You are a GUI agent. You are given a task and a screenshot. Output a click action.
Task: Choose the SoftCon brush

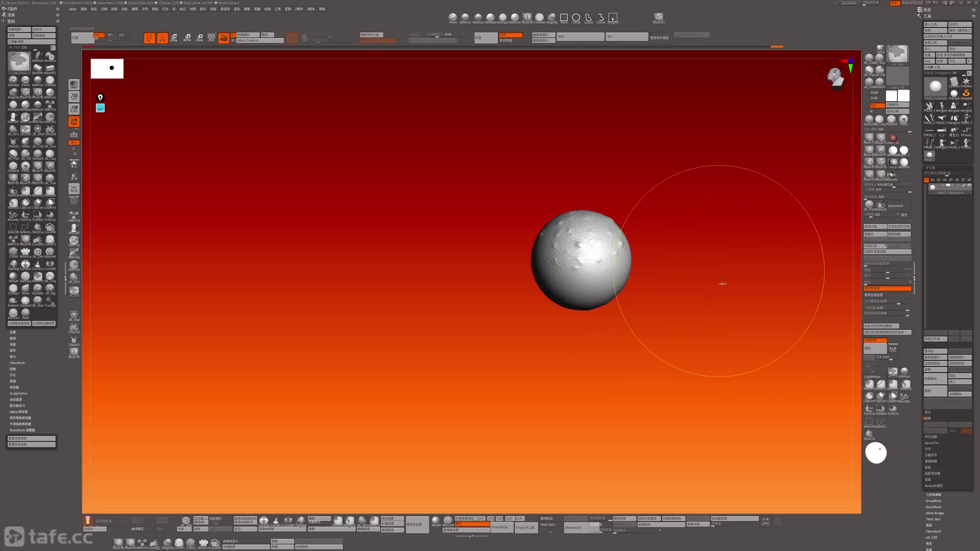[13, 313]
